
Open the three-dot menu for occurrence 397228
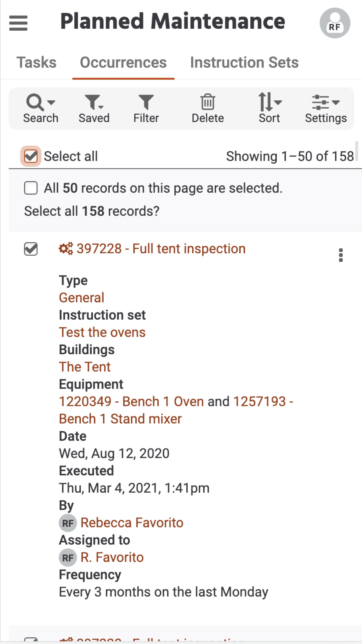pos(340,255)
